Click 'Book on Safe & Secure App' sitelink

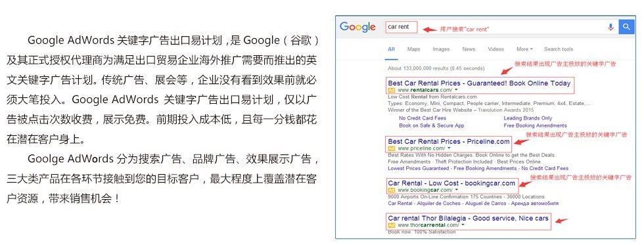point(432,125)
